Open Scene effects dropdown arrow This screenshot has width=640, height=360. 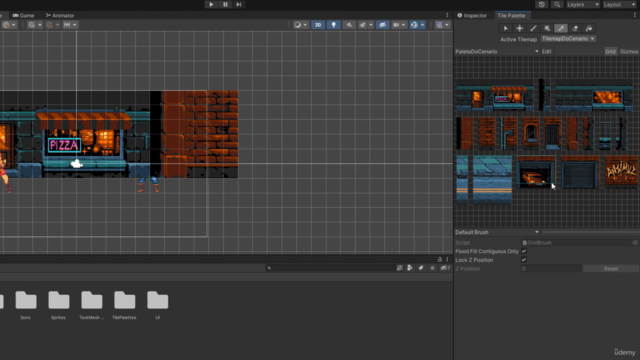pos(371,25)
